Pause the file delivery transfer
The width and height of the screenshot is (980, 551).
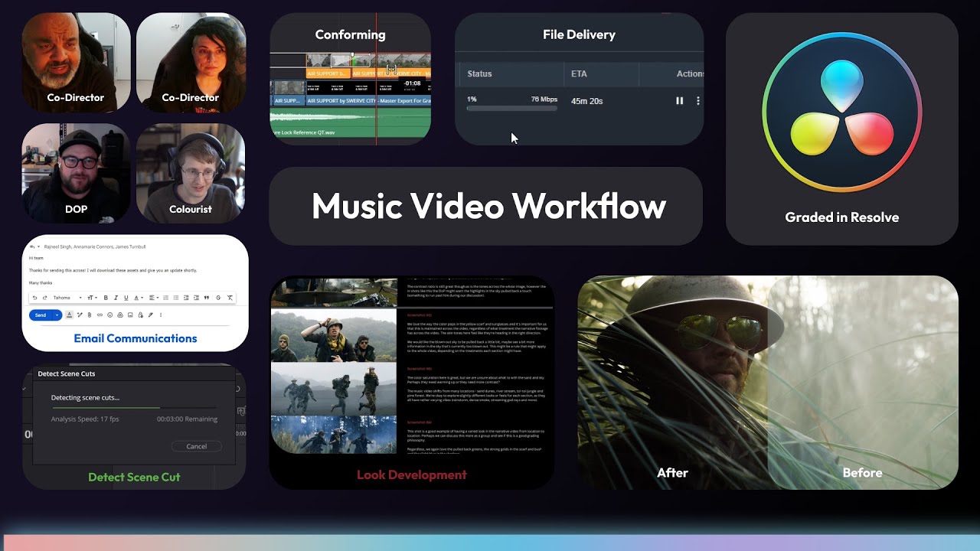pyautogui.click(x=679, y=101)
